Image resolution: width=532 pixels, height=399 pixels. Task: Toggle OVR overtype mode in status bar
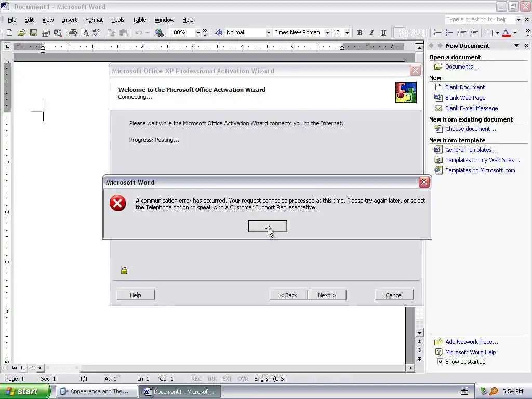(243, 379)
